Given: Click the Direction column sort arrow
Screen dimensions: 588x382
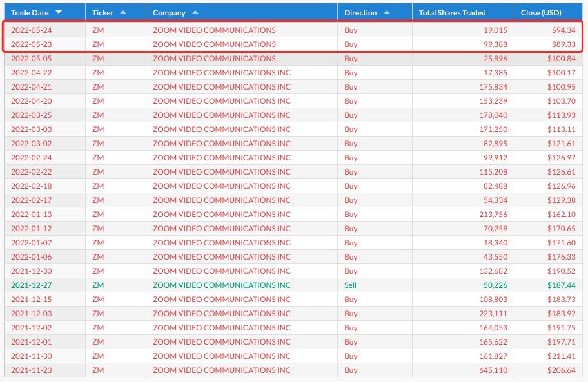Looking at the screenshot, I should click(x=387, y=12).
